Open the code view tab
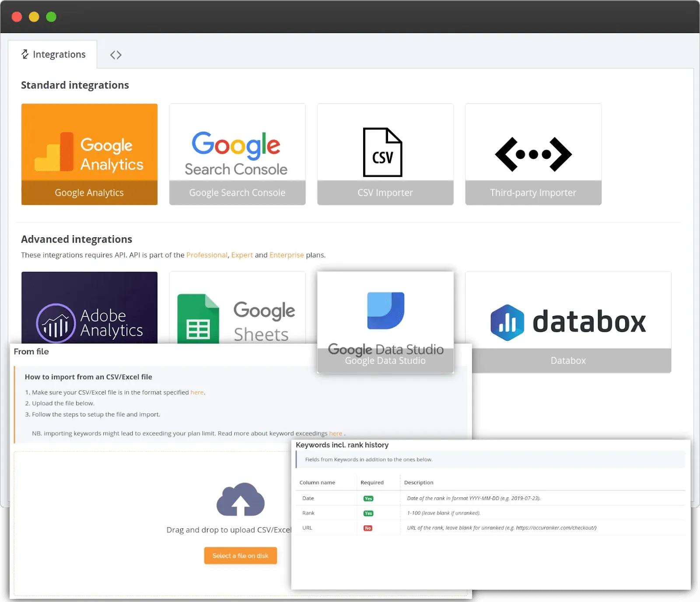This screenshot has height=602, width=700. pyautogui.click(x=115, y=54)
